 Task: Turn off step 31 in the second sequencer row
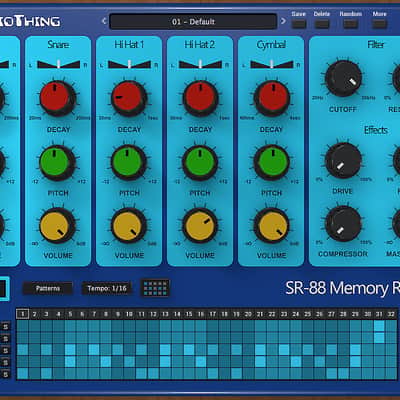pyautogui.click(x=379, y=338)
